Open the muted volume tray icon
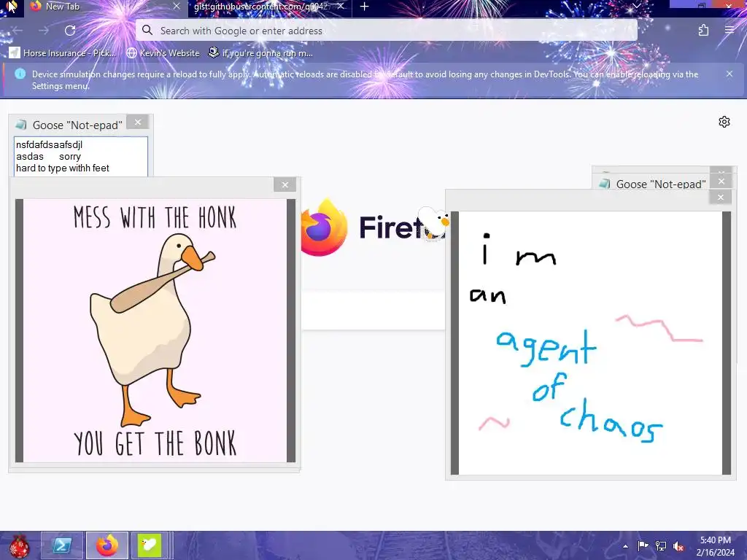 [x=678, y=546]
